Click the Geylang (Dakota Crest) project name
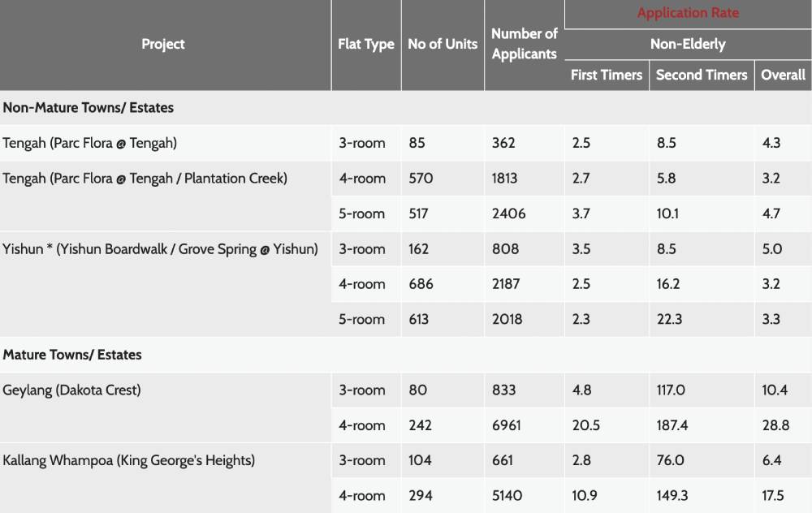Screen dimensions: 812x513 click(x=71, y=390)
